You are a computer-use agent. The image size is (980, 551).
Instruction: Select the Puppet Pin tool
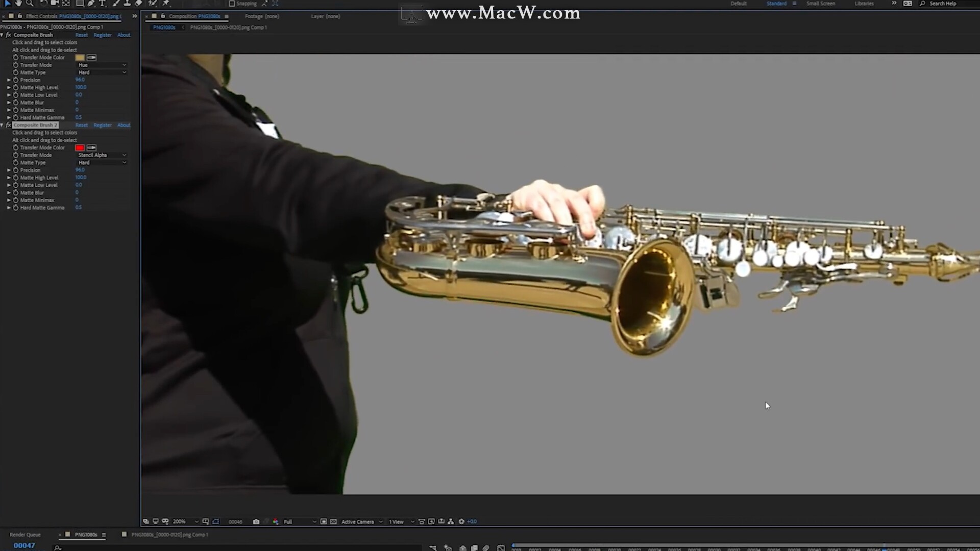tap(166, 3)
